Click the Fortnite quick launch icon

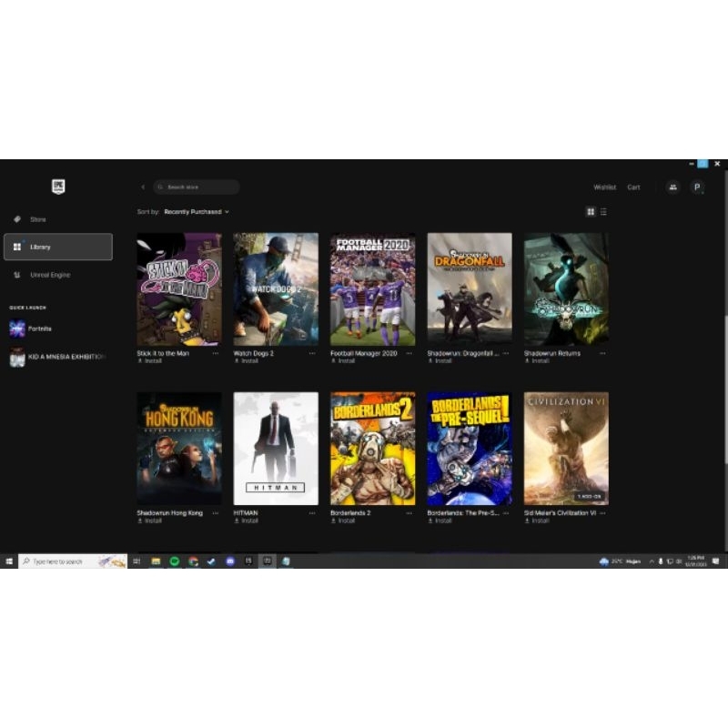coord(17,329)
